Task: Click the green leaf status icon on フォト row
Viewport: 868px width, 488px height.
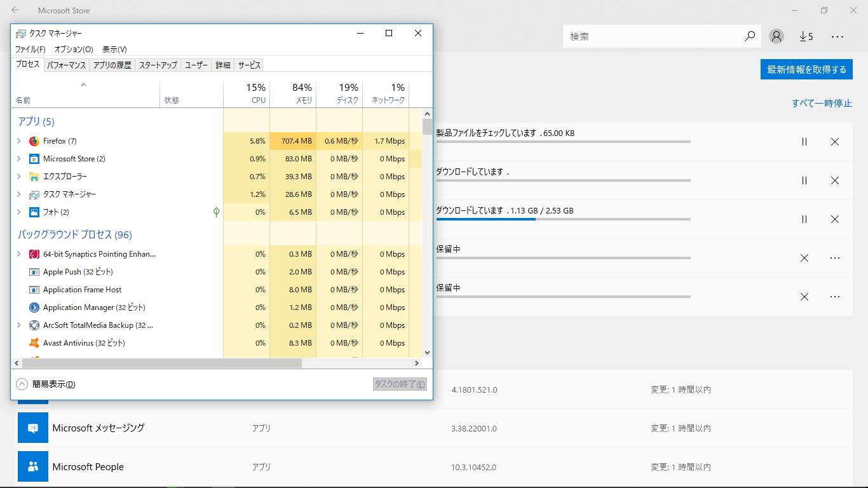Action: 216,212
